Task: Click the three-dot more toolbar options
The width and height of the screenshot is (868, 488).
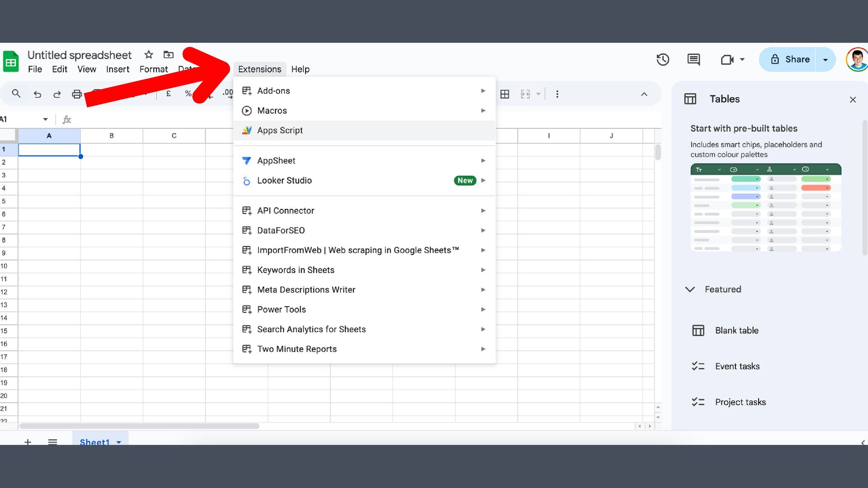Action: (x=557, y=94)
